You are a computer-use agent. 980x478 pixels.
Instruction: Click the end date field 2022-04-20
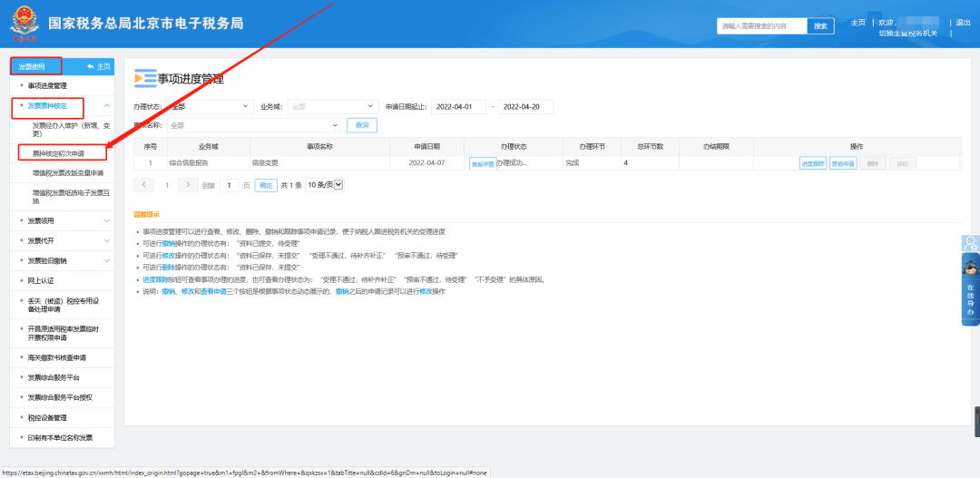click(x=526, y=107)
